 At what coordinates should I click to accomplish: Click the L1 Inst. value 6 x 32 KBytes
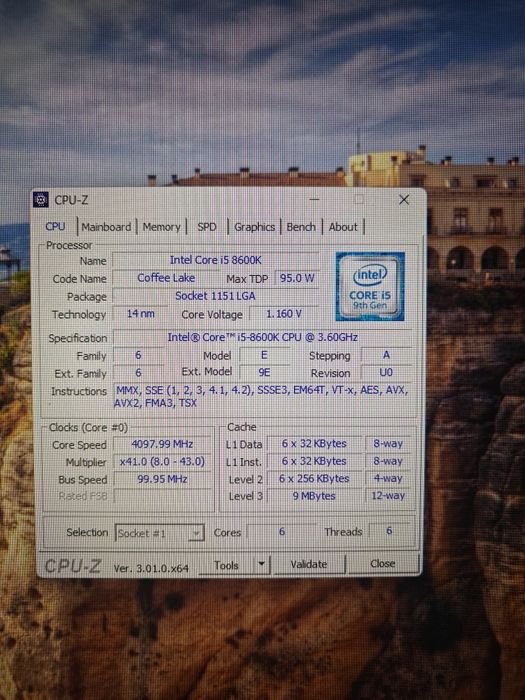point(314,461)
